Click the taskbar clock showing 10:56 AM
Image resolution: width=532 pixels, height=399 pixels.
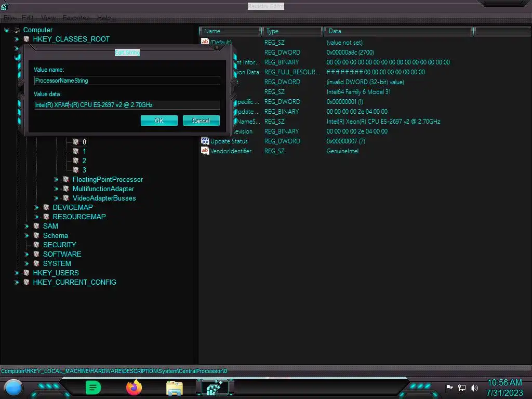coord(504,383)
